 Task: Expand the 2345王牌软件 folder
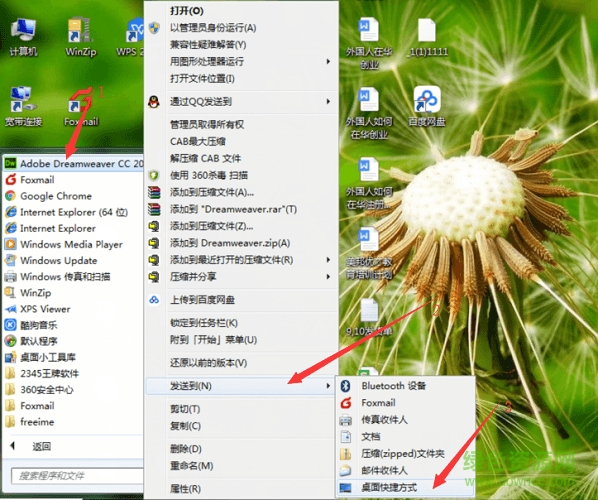(73, 373)
